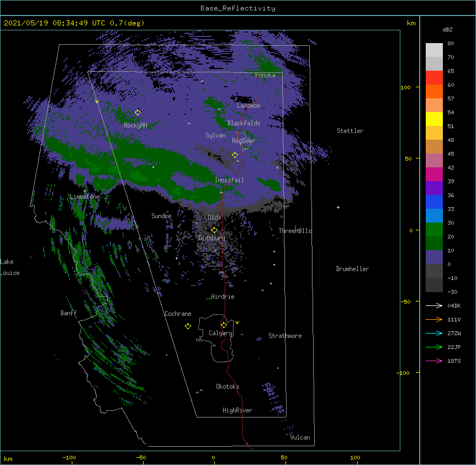Select the yellow diamond marker below Cochrane
This screenshot has width=476, height=465.
pos(188,326)
